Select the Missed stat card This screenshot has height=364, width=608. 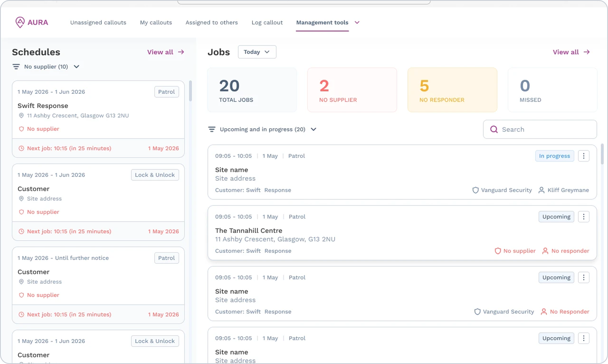coord(552,90)
